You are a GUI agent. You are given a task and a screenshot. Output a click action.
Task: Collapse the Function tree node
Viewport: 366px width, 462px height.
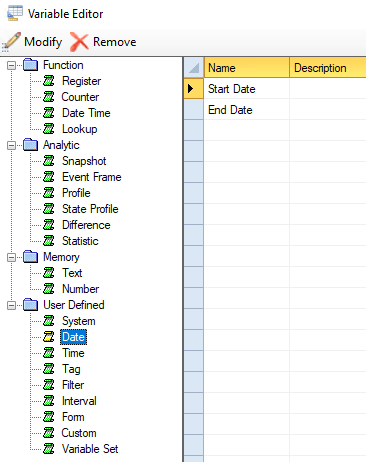pos(11,65)
